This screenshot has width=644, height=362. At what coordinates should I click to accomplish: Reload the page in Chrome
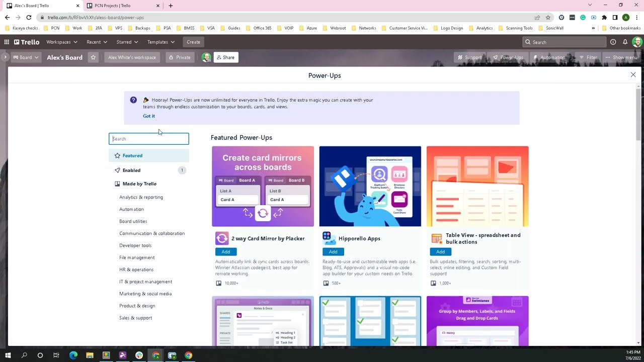29,18
